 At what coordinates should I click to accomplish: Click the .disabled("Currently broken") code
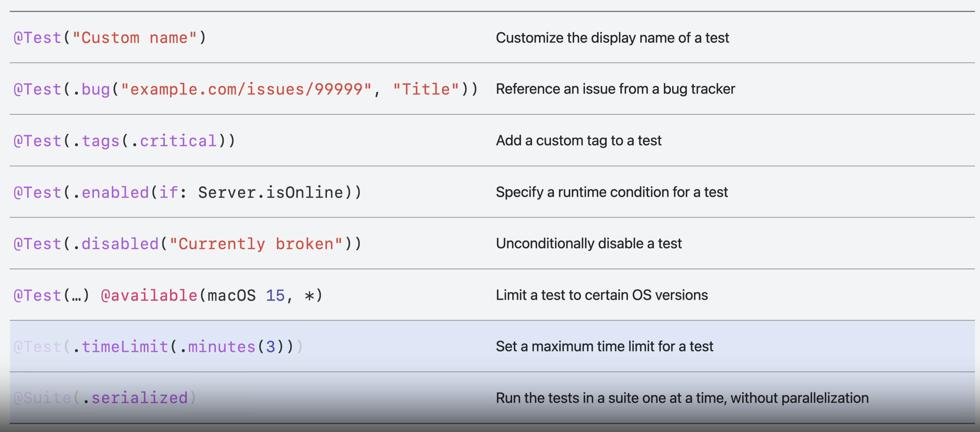point(187,244)
